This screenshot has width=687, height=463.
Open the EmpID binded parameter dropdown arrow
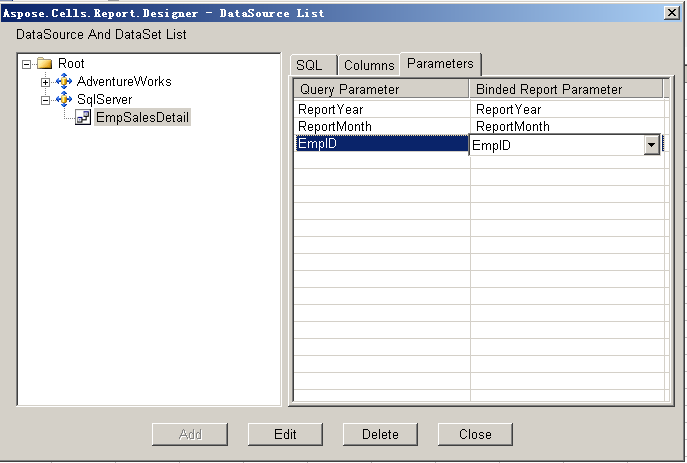(652, 145)
